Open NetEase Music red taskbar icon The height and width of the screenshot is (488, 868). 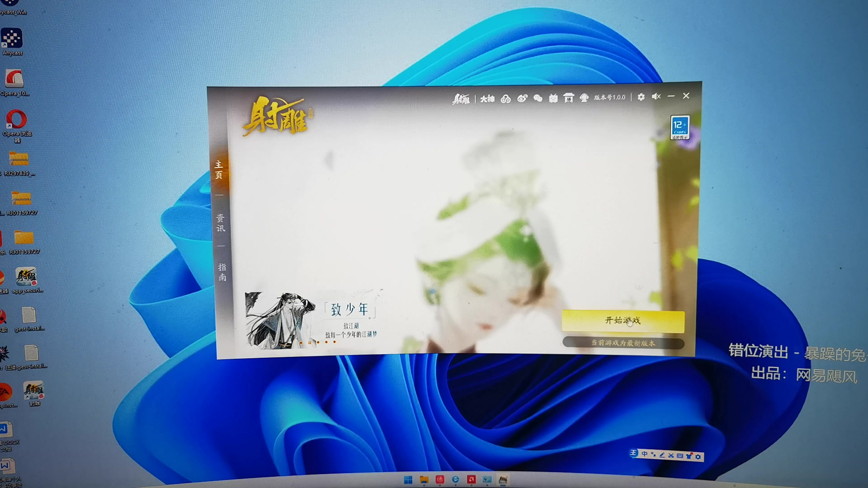coord(439,479)
